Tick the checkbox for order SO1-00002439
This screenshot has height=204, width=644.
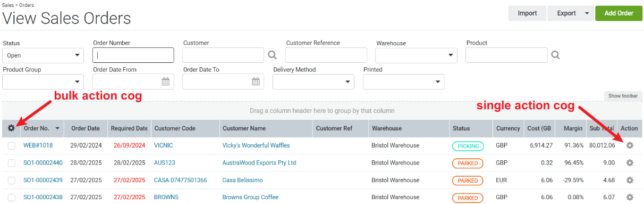coord(12,180)
